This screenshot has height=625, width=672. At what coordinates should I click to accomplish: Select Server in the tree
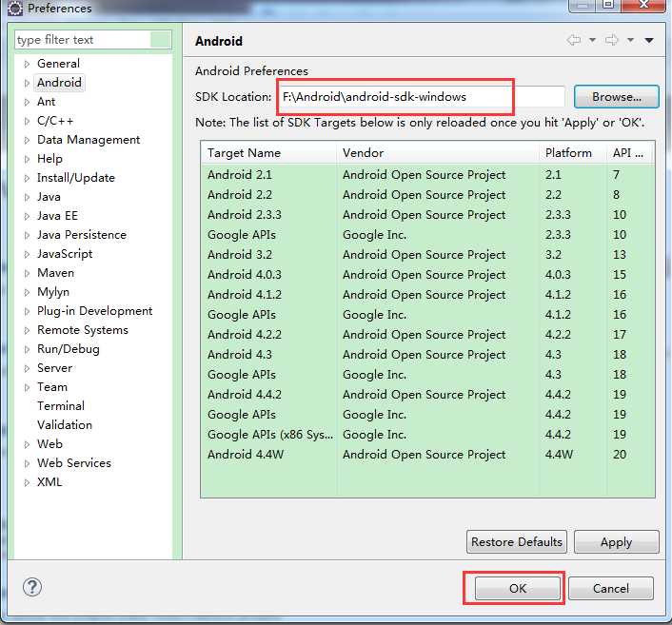coord(54,367)
